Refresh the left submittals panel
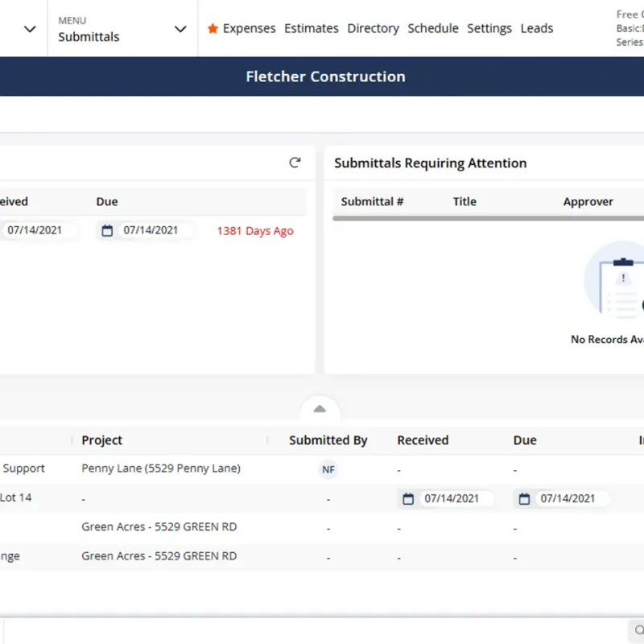 click(x=295, y=163)
